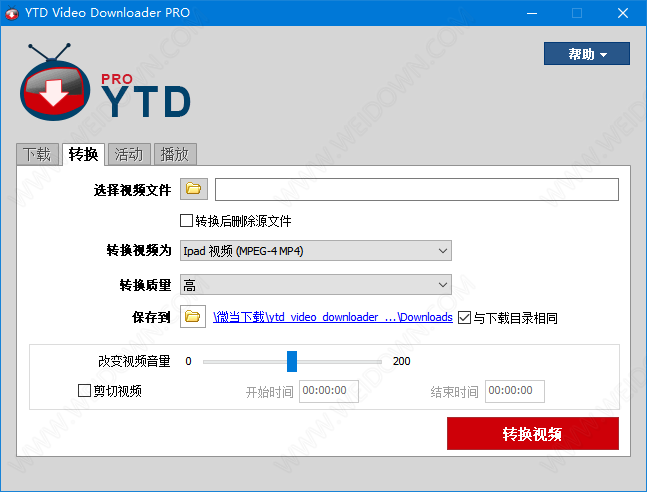
Task: Click the end time field
Action: pos(514,391)
